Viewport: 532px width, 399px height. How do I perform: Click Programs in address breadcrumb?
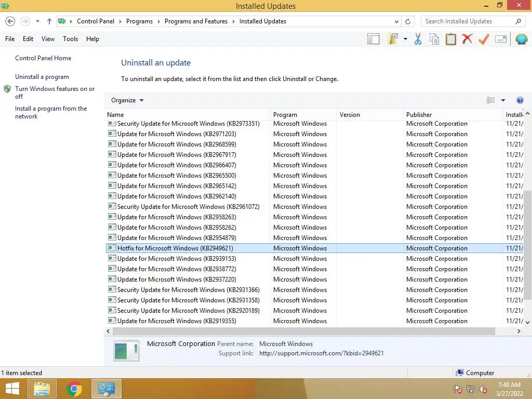coord(139,21)
